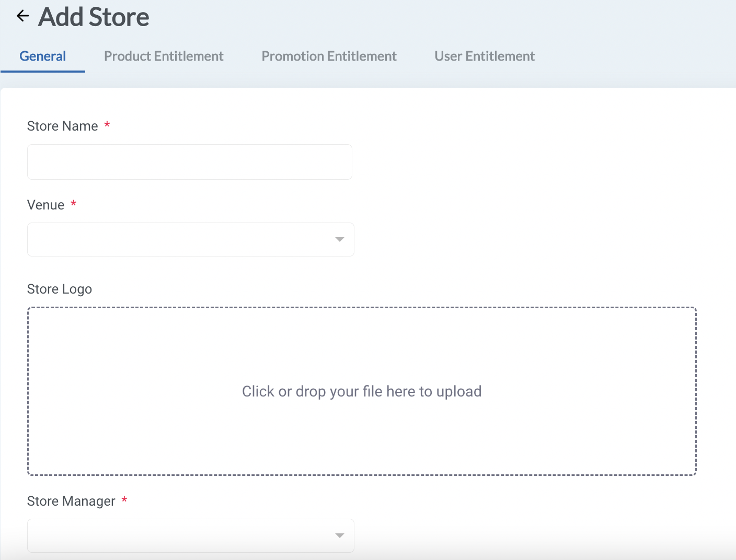Select the General tab

tap(42, 56)
